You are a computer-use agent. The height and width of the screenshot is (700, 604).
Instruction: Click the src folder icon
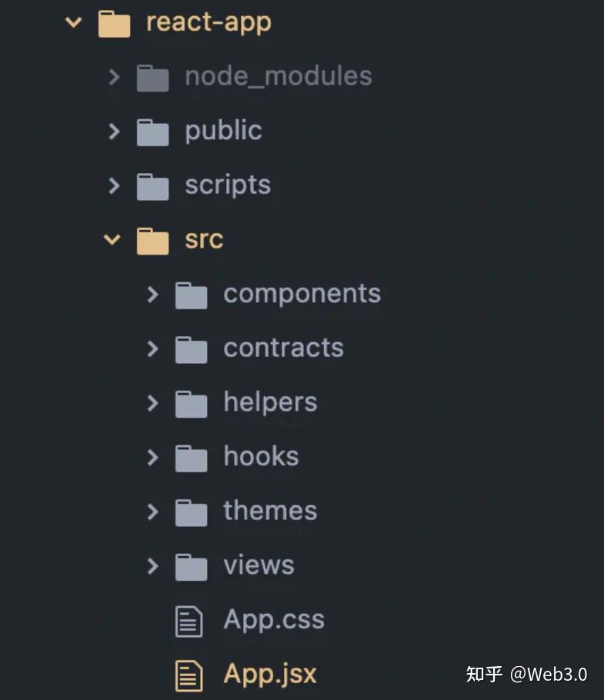152,240
